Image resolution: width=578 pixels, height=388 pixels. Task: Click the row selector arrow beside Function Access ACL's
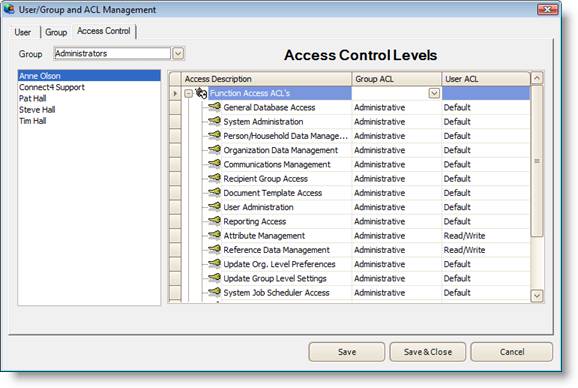175,94
